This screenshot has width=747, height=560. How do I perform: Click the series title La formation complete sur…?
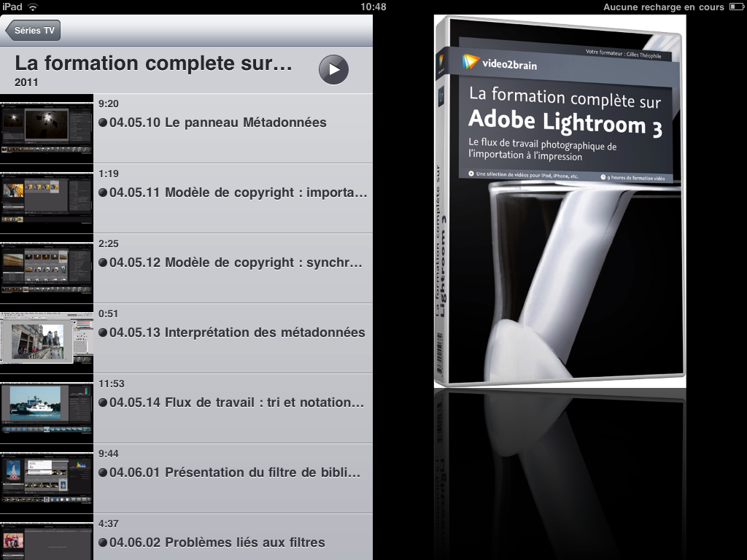click(153, 63)
